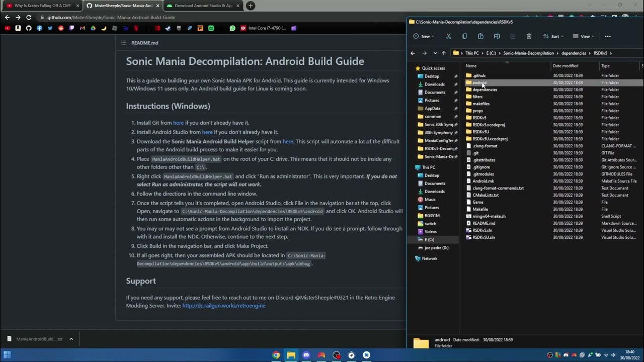This screenshot has height=362, width=644.
Task: Open joe padre (D:) drive in sidebar
Action: click(x=433, y=248)
